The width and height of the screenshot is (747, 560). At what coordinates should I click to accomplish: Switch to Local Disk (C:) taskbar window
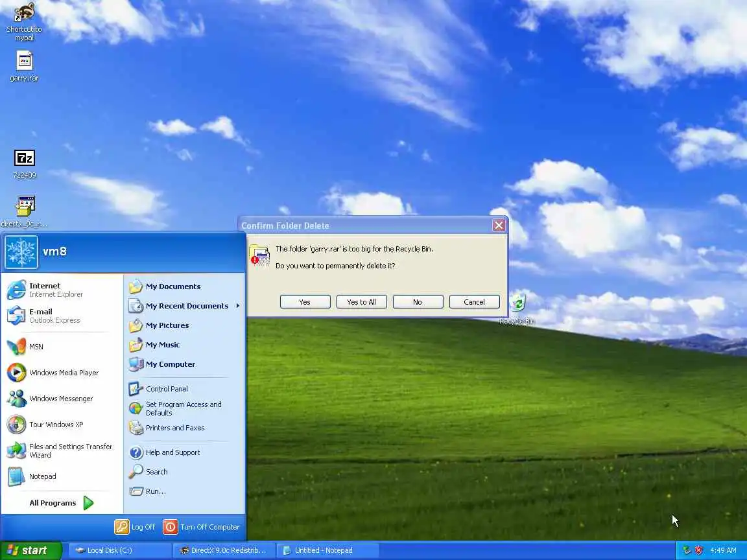(119, 550)
